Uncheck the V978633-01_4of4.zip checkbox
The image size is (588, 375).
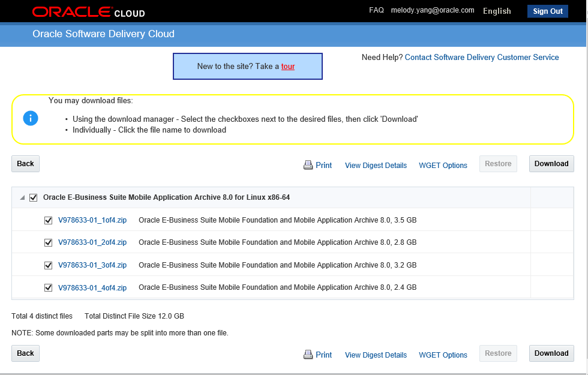[x=48, y=288]
